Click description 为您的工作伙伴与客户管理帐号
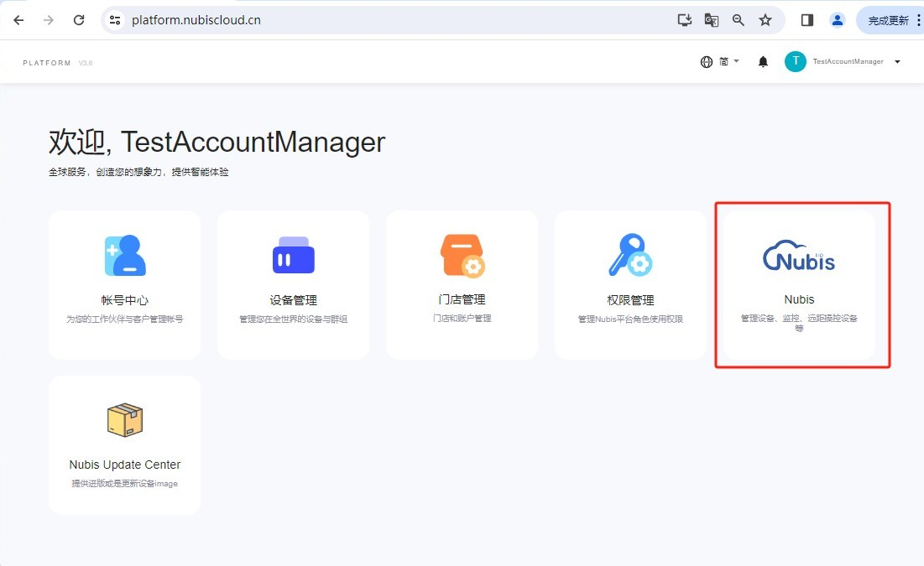Viewport: 924px width, 566px height. tap(125, 319)
